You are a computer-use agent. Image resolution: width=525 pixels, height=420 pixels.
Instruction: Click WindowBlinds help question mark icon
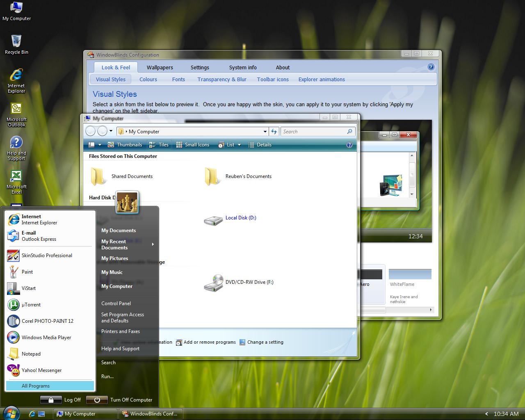click(x=431, y=67)
